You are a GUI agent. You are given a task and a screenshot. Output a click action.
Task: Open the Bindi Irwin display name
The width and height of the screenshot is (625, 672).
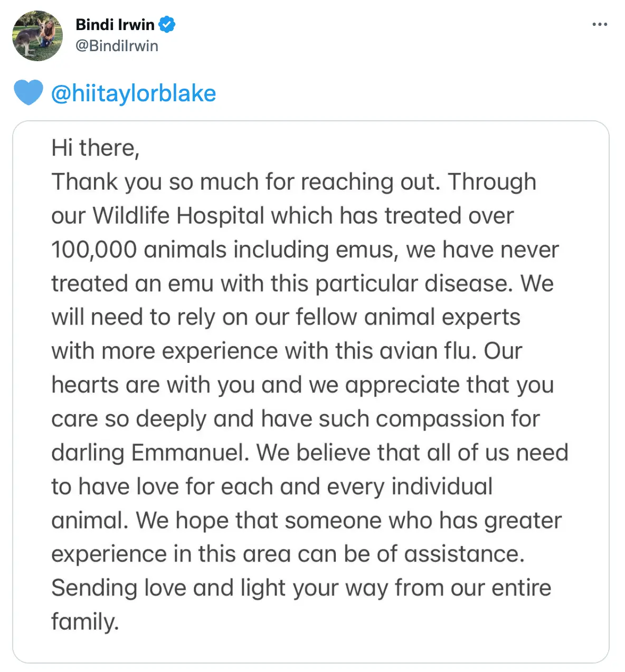115,24
